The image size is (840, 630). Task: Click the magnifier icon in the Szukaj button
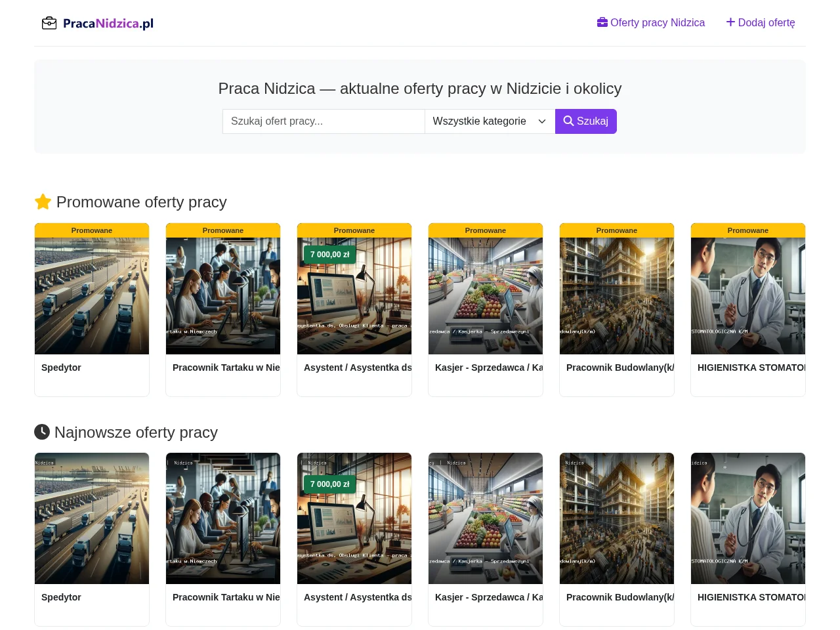pyautogui.click(x=568, y=121)
